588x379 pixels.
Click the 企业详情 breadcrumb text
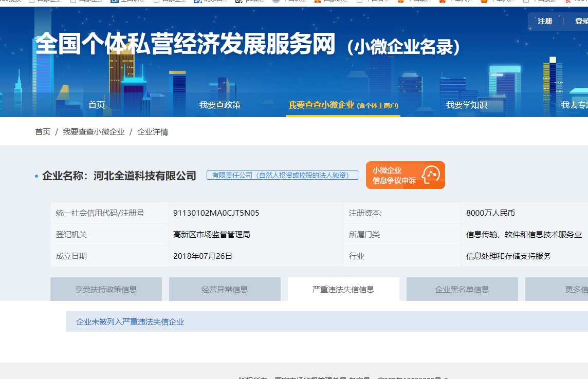[x=153, y=132]
